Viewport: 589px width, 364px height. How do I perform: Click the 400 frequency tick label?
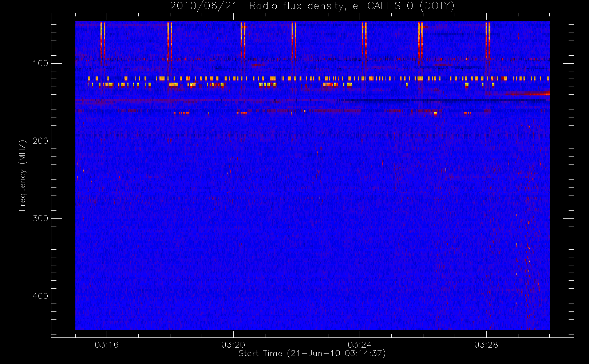tap(40, 296)
